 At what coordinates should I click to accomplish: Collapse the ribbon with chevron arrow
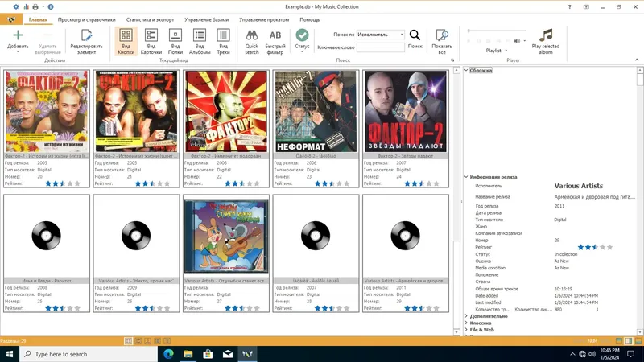pyautogui.click(x=637, y=60)
